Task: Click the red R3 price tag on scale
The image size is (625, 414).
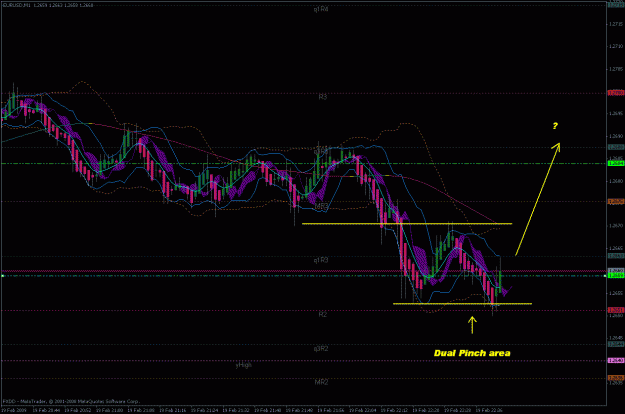Action: 616,93
